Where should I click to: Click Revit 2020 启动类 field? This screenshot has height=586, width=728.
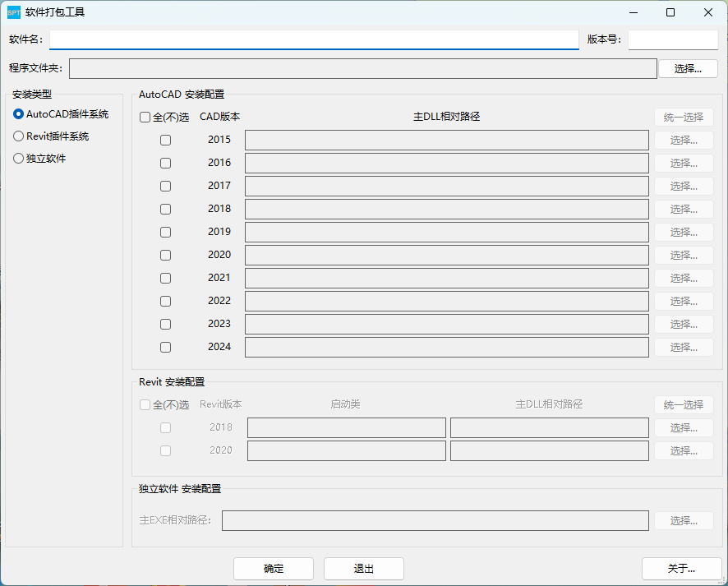click(x=347, y=450)
